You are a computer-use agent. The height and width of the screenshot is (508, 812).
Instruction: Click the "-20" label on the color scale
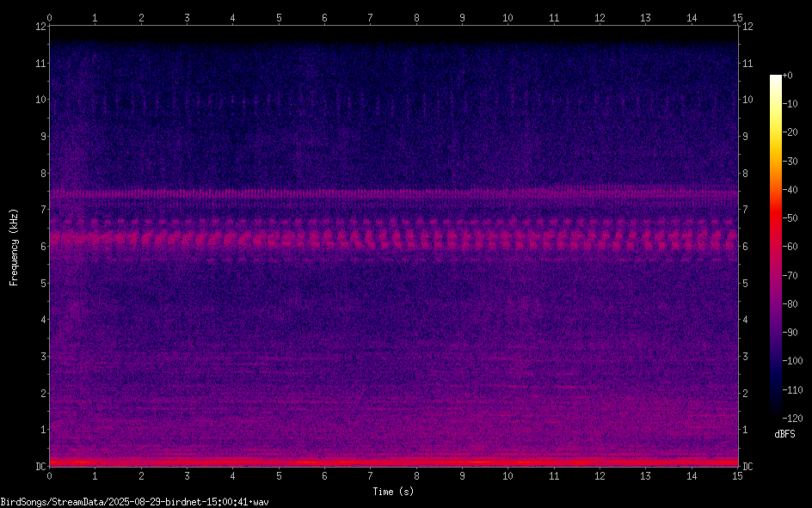tap(790, 132)
